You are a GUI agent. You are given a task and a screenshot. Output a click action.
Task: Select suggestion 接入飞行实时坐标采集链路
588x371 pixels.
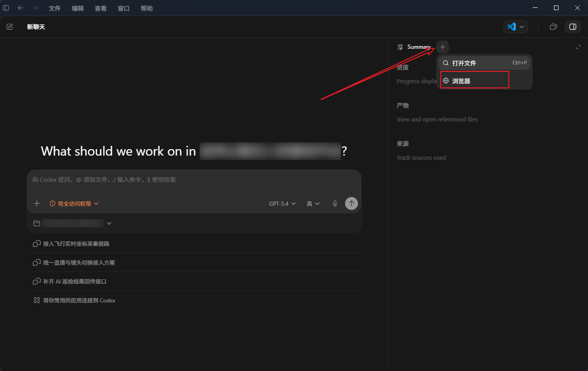(x=194, y=243)
